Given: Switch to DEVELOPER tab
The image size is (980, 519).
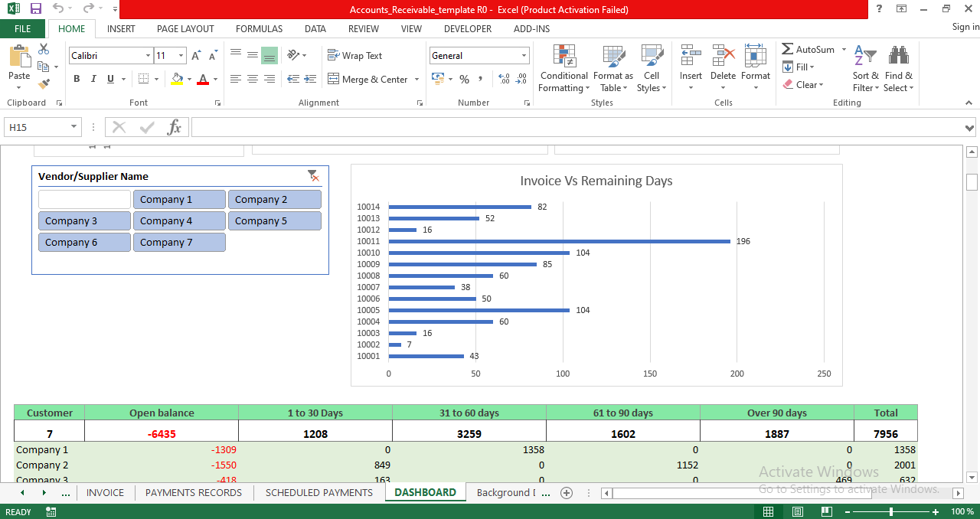Looking at the screenshot, I should click(468, 29).
